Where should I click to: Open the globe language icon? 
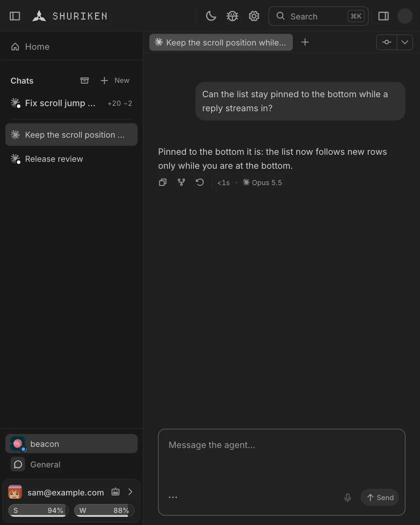pyautogui.click(x=233, y=16)
